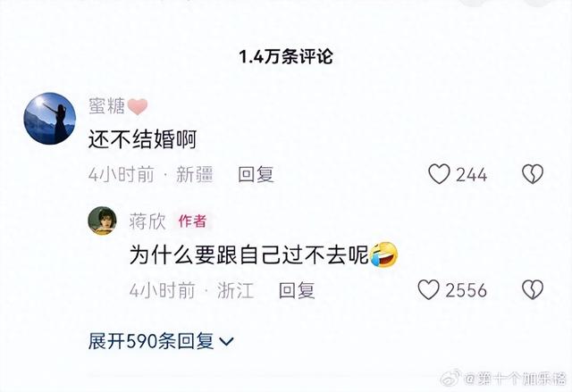Click the 1.4万条评论 header
Viewport: 572px width, 392px height.
(286, 57)
